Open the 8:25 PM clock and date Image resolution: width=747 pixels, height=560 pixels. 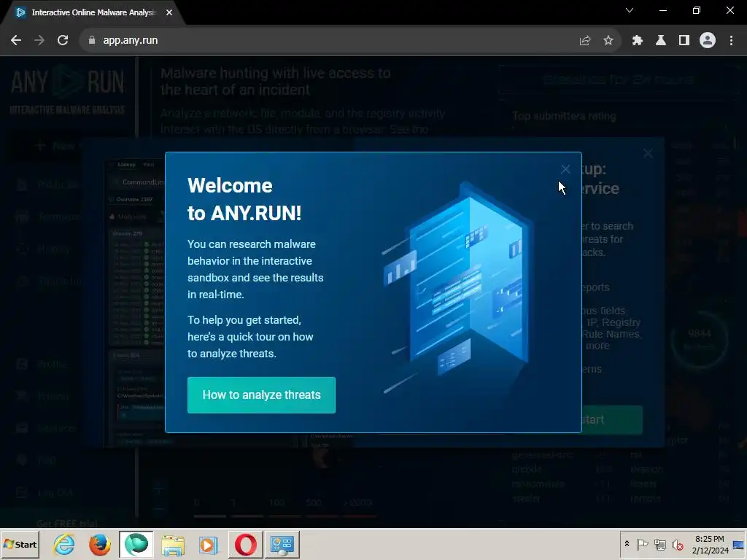pos(710,544)
